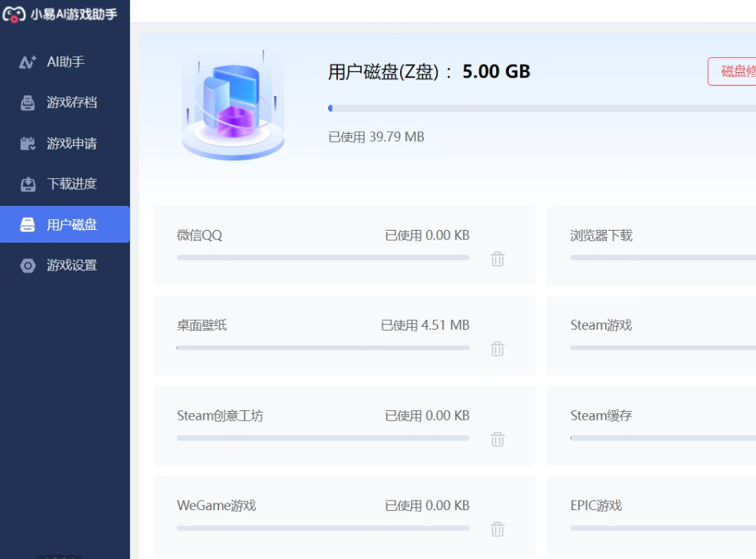Viewport: 756px width, 559px height.
Task: Click the user disk total usage bar
Action: click(541, 108)
